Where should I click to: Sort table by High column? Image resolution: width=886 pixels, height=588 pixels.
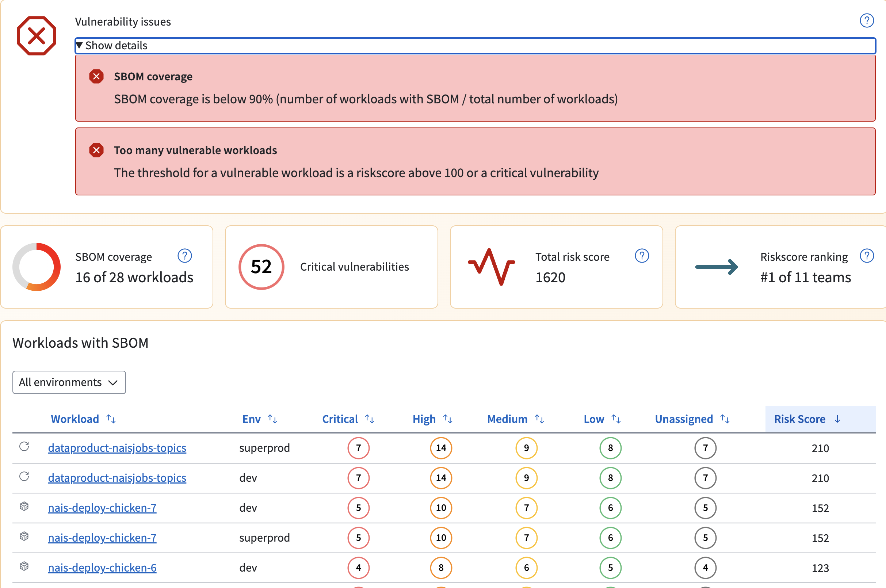(x=432, y=419)
